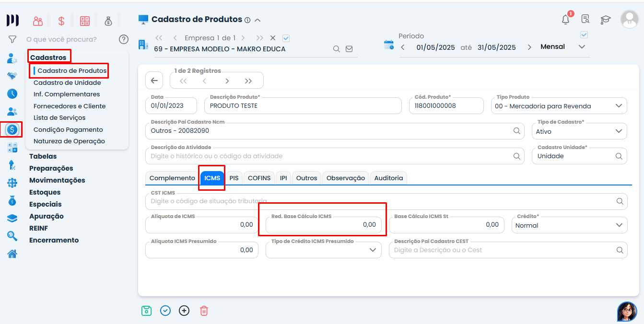Select the clock sidebar icon
Image resolution: width=644 pixels, height=324 pixels.
coord(12,93)
